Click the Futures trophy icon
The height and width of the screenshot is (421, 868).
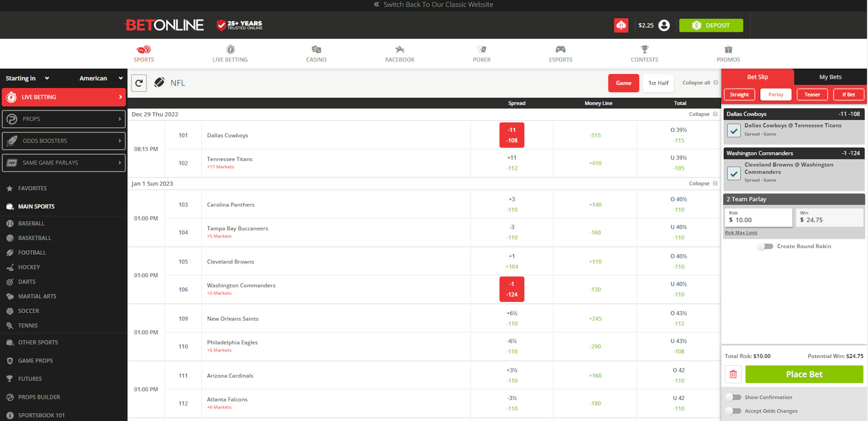(x=10, y=378)
